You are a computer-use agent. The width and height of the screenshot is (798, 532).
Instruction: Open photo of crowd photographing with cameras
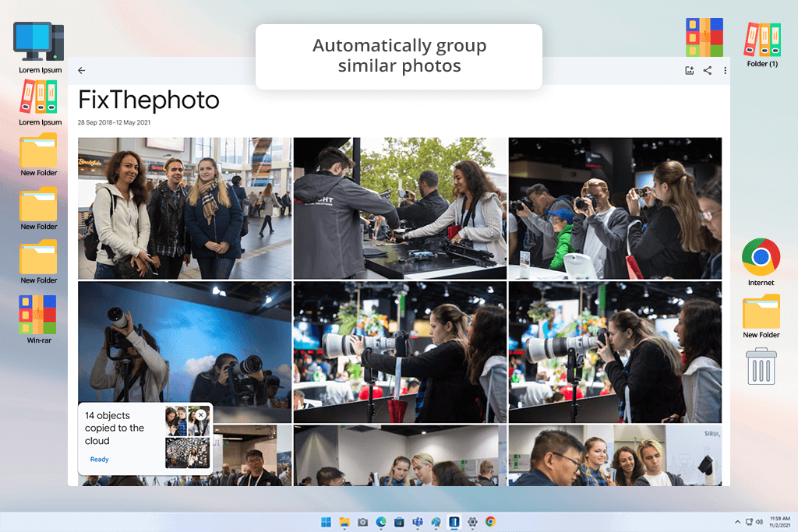pyautogui.click(x=615, y=208)
